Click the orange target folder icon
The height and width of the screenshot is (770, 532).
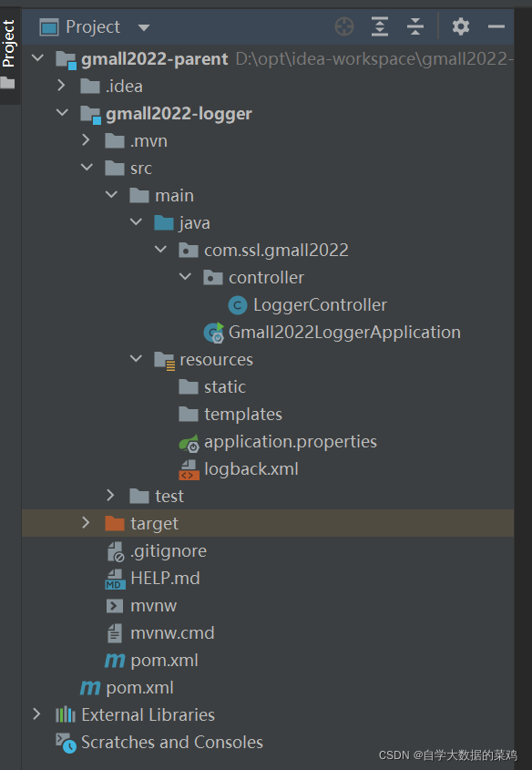[x=115, y=523]
